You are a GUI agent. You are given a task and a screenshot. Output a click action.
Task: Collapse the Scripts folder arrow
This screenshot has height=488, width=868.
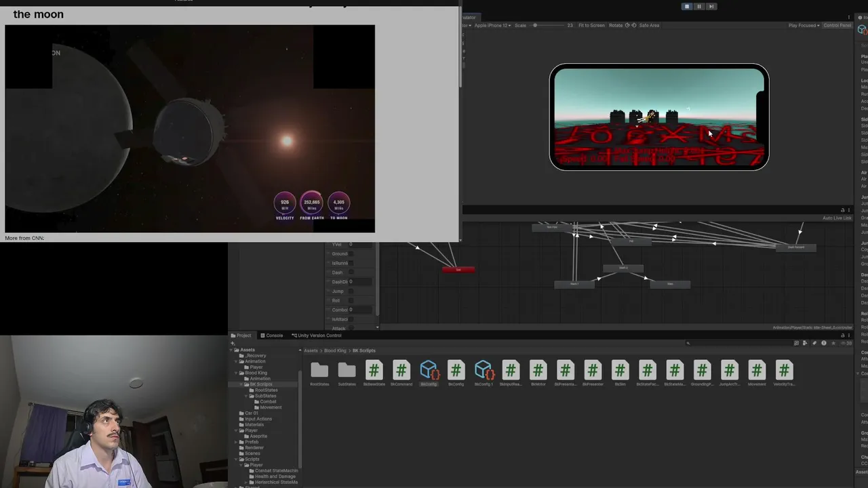pos(237,459)
